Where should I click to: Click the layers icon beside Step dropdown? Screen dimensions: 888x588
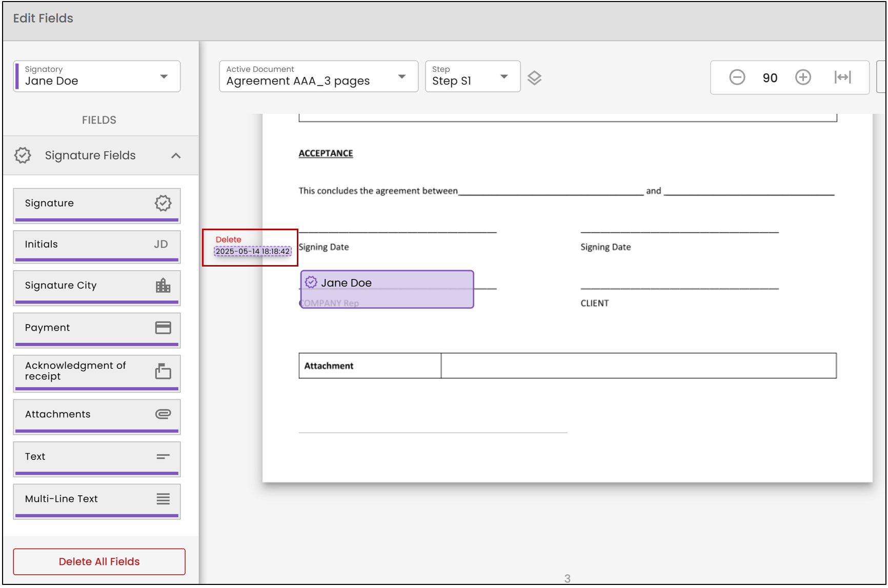click(534, 78)
